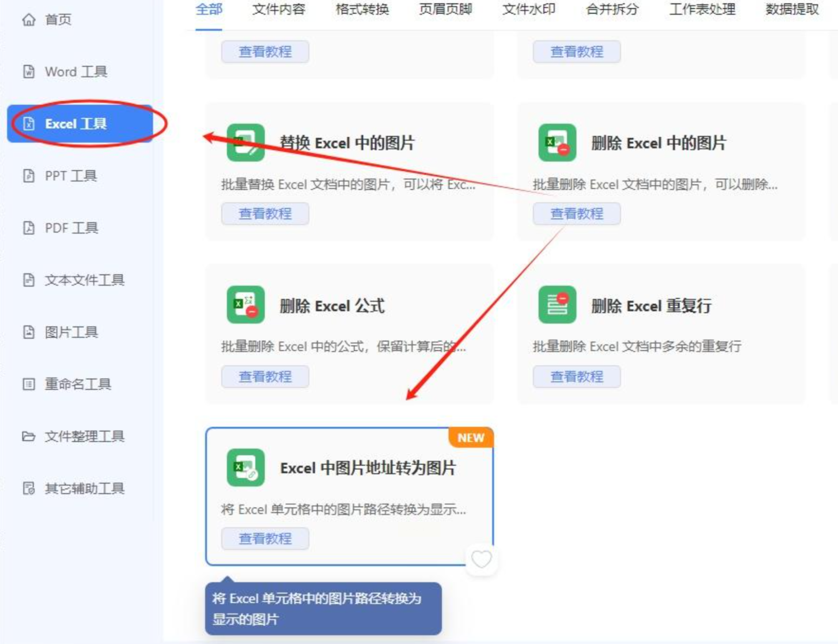Click the 删除 Excel 重复行 card icon

[x=557, y=305]
